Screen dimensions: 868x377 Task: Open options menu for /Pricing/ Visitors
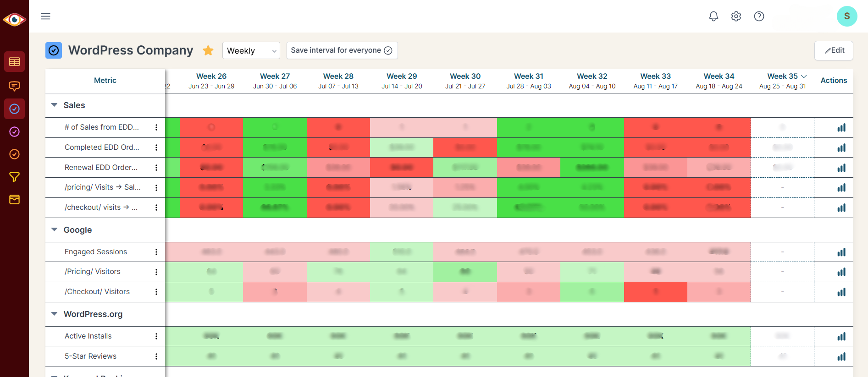(156, 272)
